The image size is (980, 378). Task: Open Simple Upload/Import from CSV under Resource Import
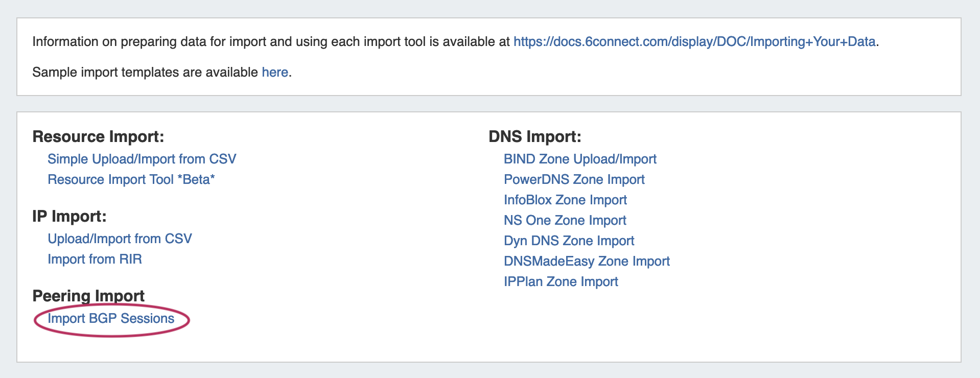pos(142,159)
